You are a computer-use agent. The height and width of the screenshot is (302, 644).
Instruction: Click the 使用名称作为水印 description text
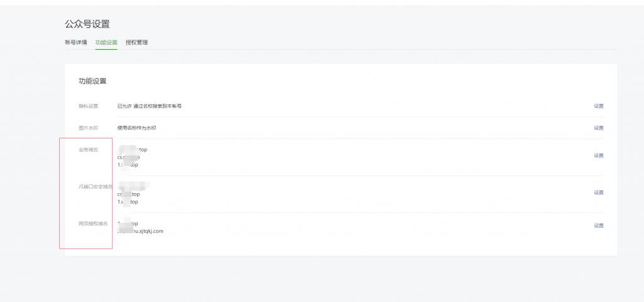click(x=136, y=128)
